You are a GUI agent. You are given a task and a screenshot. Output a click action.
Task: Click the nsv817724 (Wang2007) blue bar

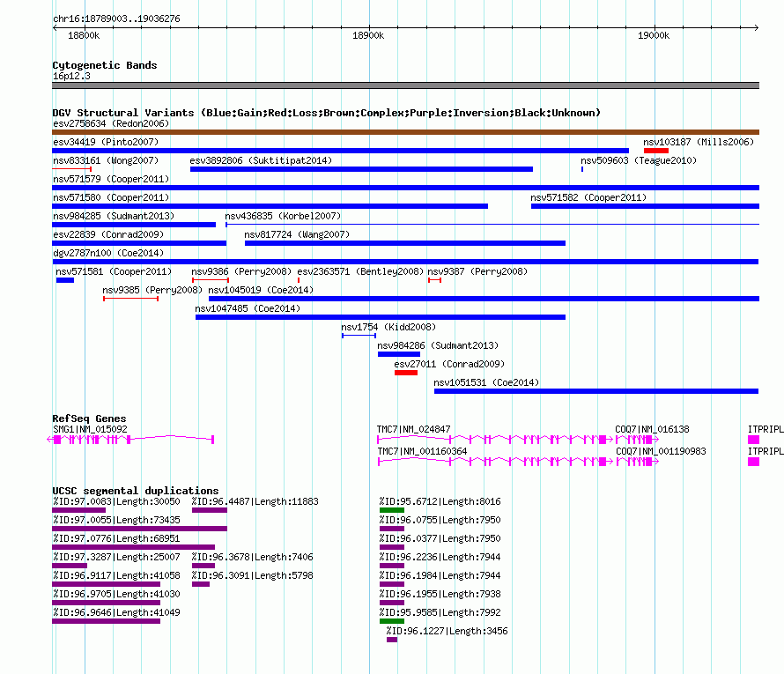coord(405,243)
